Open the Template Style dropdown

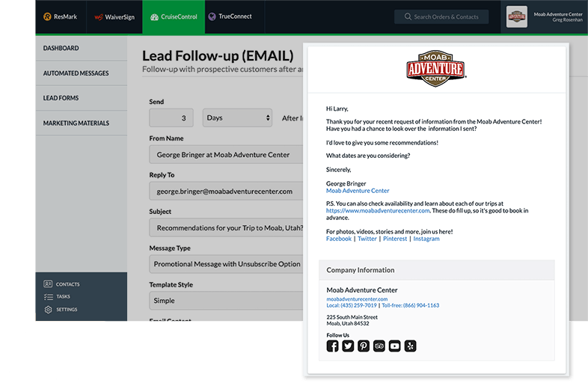[x=226, y=301]
